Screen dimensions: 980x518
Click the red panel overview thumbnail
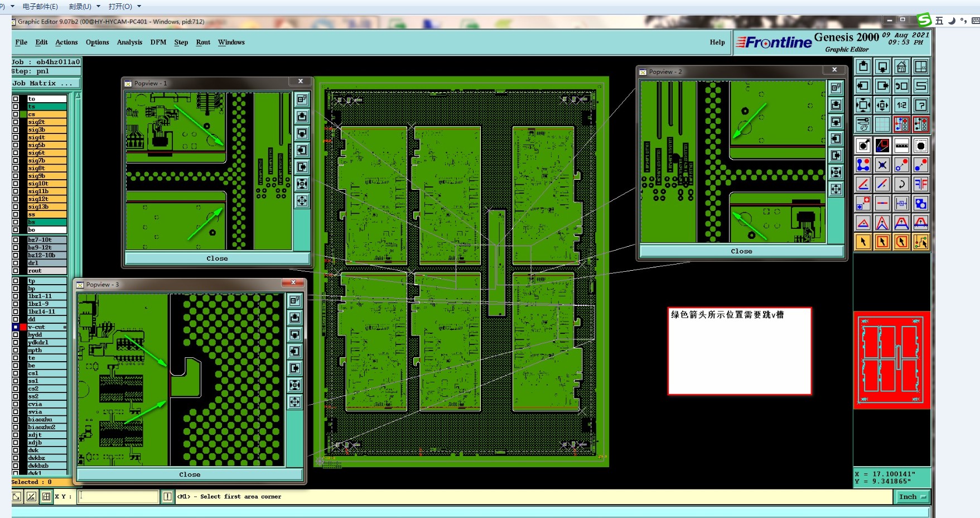pos(891,360)
